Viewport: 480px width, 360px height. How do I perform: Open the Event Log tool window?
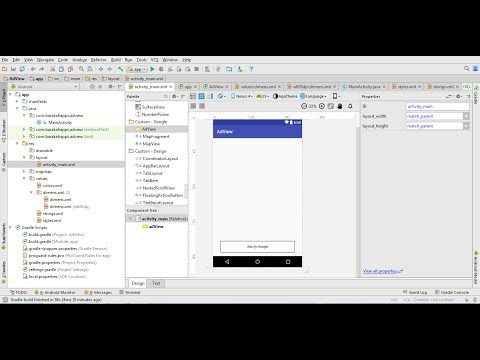point(415,292)
